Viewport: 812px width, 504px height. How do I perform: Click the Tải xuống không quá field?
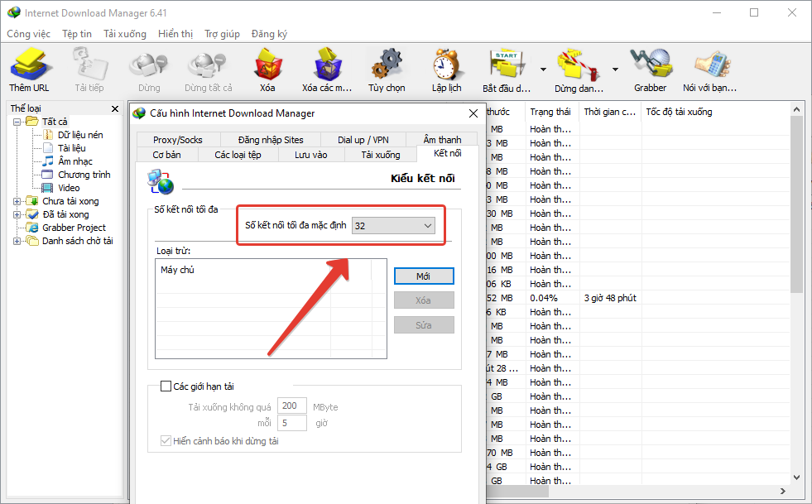coord(291,406)
